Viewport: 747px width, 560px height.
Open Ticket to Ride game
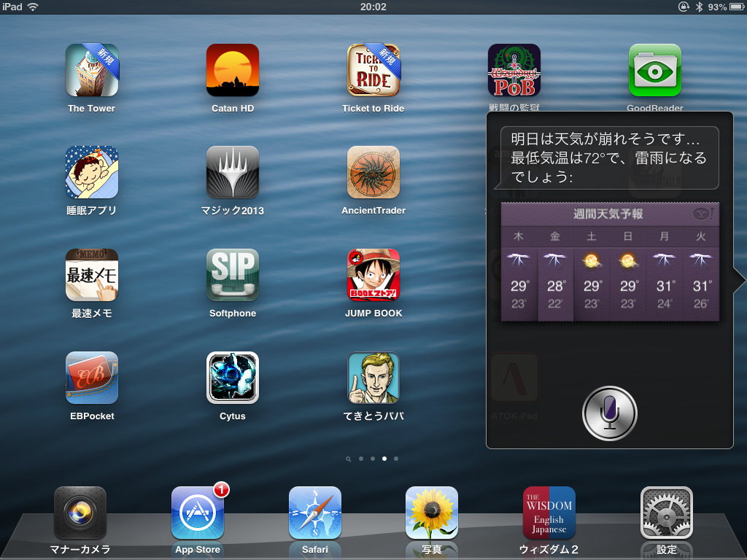click(373, 71)
